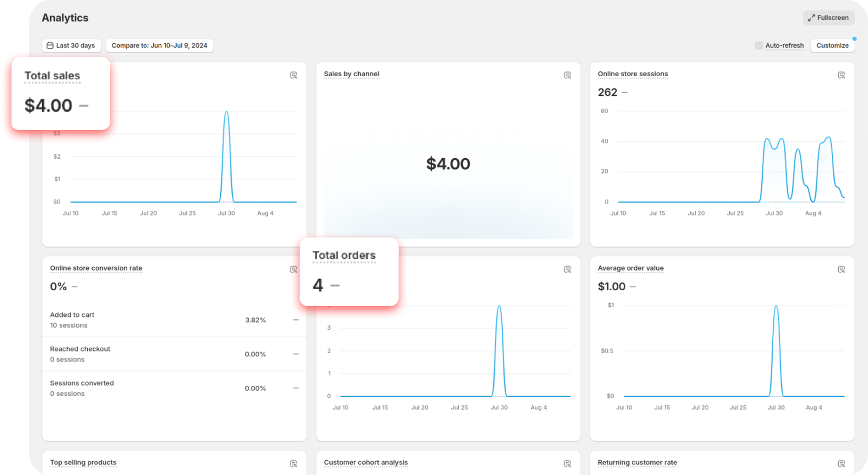868x475 pixels.
Task: Open report icon on Online store sessions card
Action: [841, 75]
